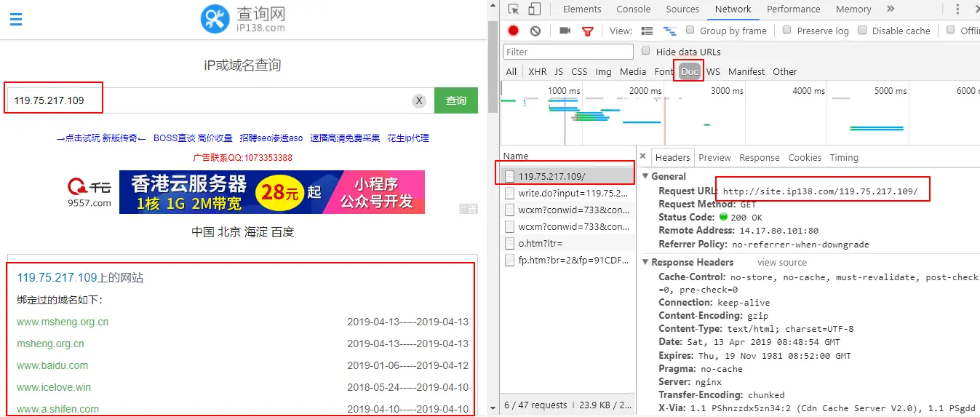
Task: Switch to the Response tab
Action: tap(760, 157)
